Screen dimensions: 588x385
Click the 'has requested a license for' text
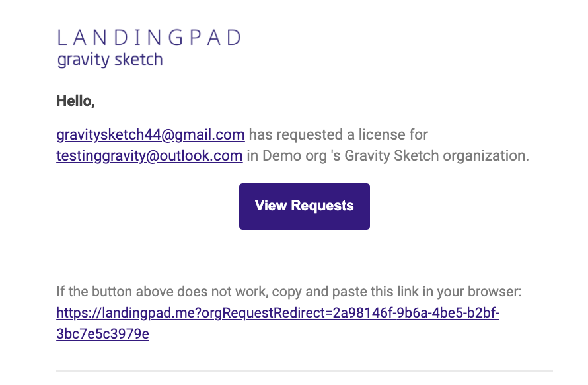(338, 134)
